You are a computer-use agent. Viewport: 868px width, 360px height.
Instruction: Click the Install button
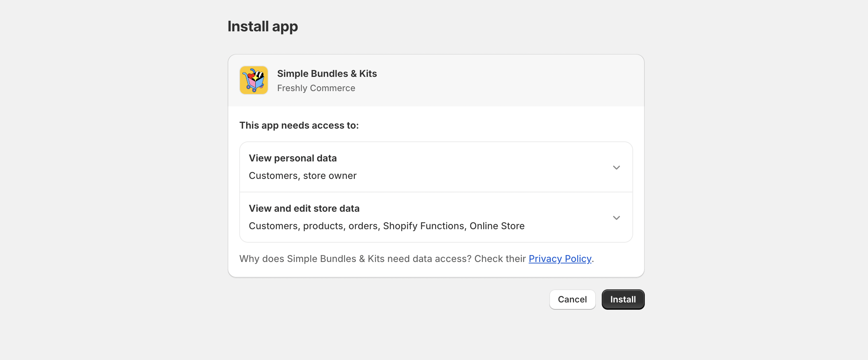coord(623,299)
